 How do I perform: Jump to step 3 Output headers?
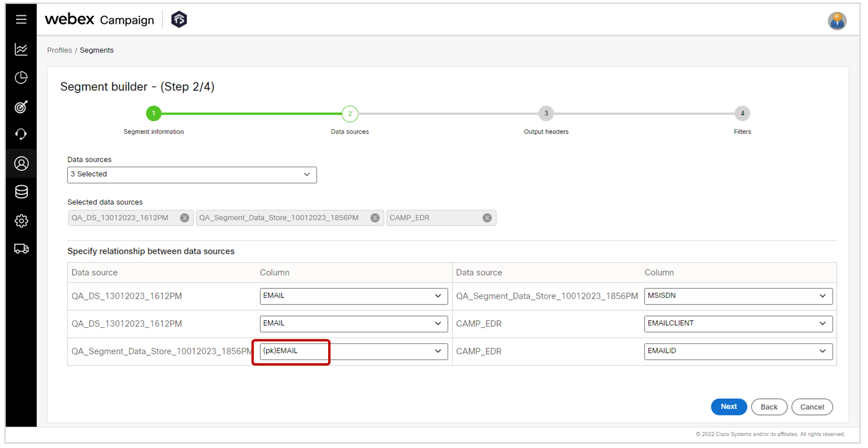(546, 114)
